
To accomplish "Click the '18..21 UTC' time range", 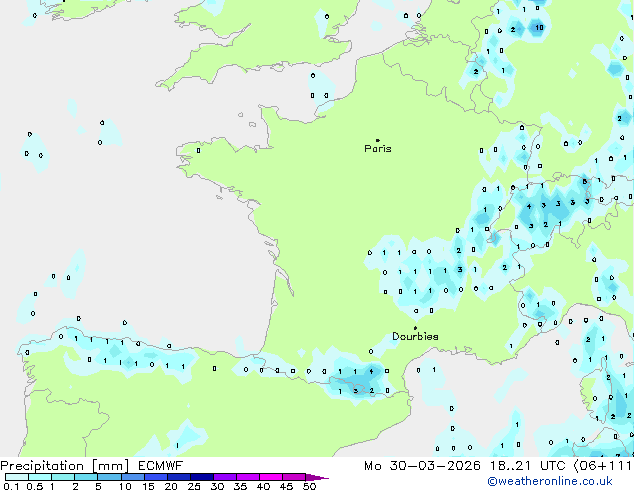I will pyautogui.click(x=527, y=466).
